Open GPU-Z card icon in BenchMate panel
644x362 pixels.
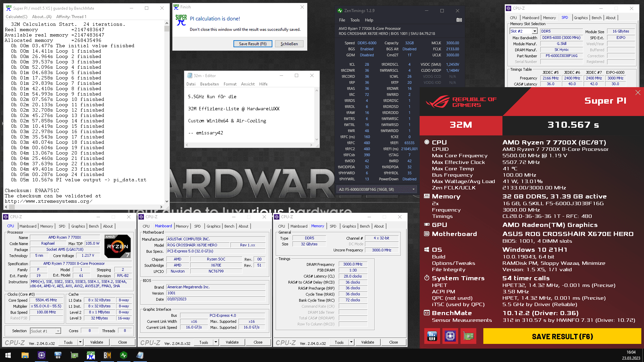coord(468,336)
